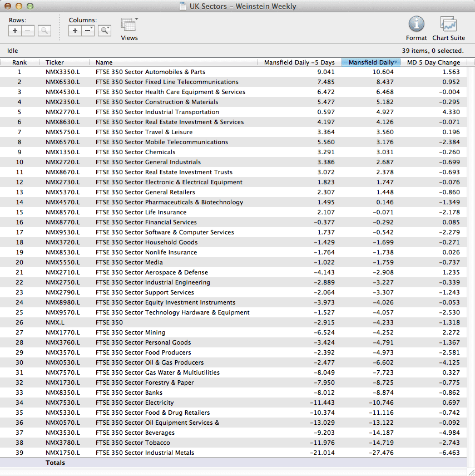Sort by the Name column header

104,62
